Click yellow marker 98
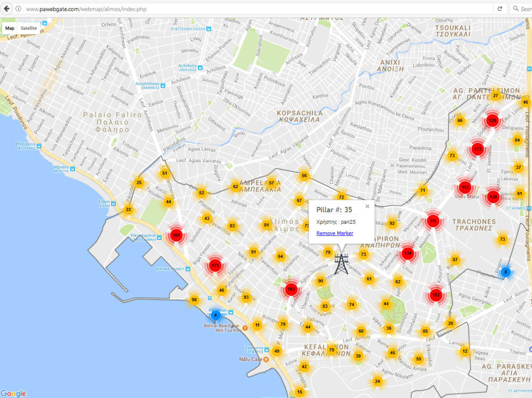Viewport: 532px width, 398px height. click(x=194, y=299)
